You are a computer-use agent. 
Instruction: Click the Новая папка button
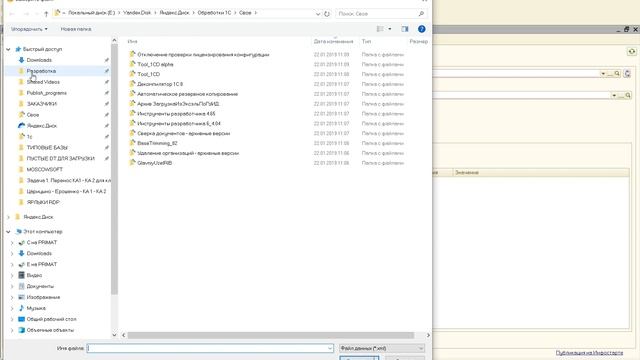coord(76,29)
